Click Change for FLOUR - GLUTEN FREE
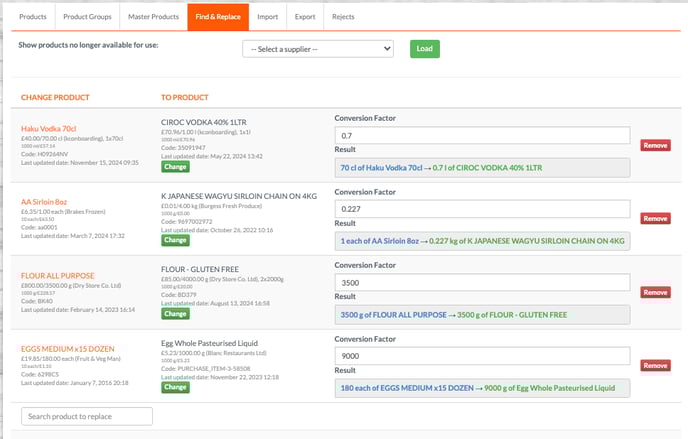Viewport: 688px width, 439px height. tap(175, 314)
